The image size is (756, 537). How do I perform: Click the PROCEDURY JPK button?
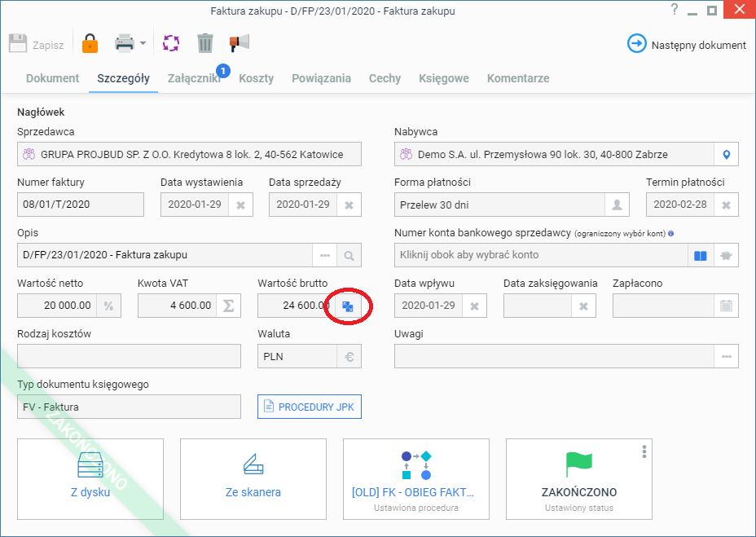(310, 407)
